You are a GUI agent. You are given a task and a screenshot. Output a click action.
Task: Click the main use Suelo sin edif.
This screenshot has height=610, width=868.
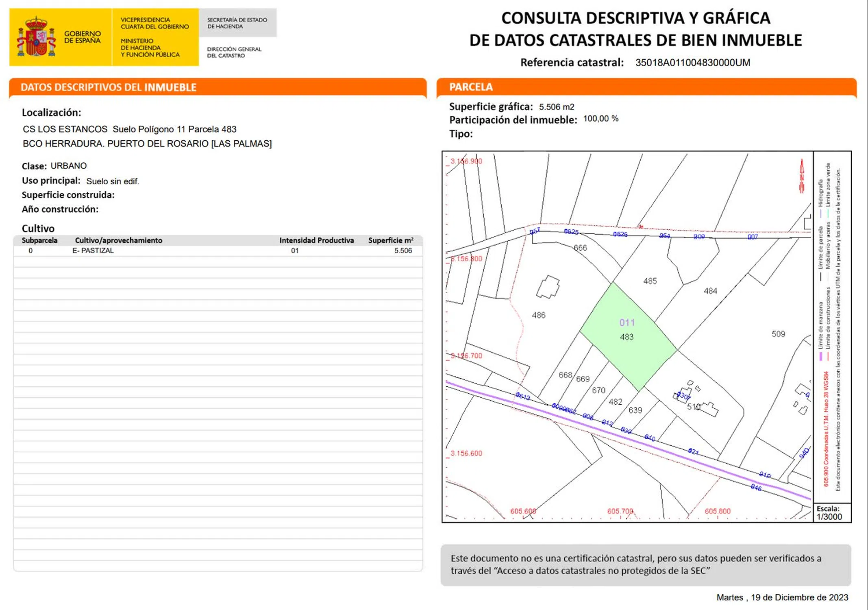tap(113, 181)
